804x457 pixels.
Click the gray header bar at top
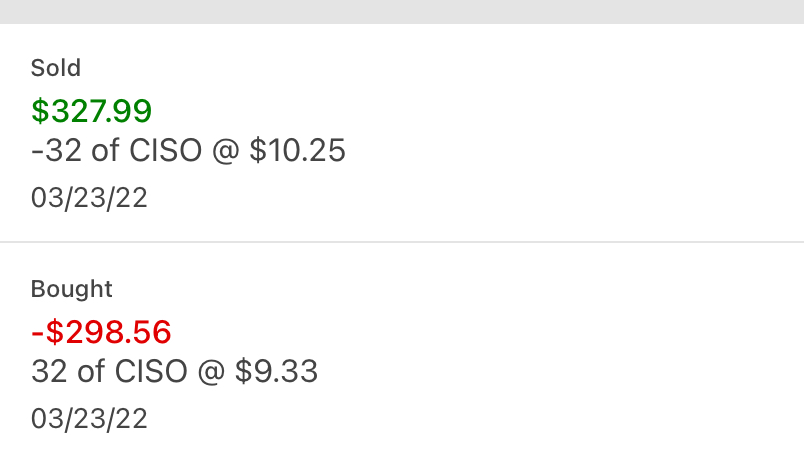pyautogui.click(x=402, y=11)
